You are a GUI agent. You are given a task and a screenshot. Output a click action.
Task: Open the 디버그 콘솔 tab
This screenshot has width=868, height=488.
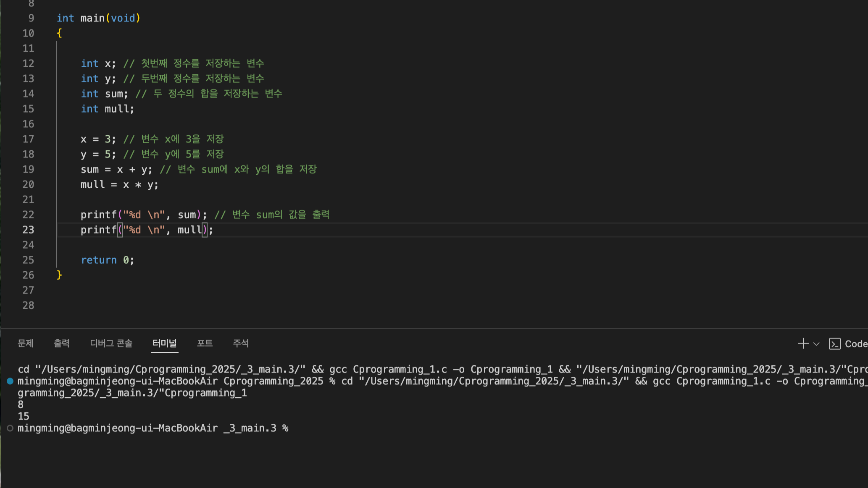click(111, 344)
